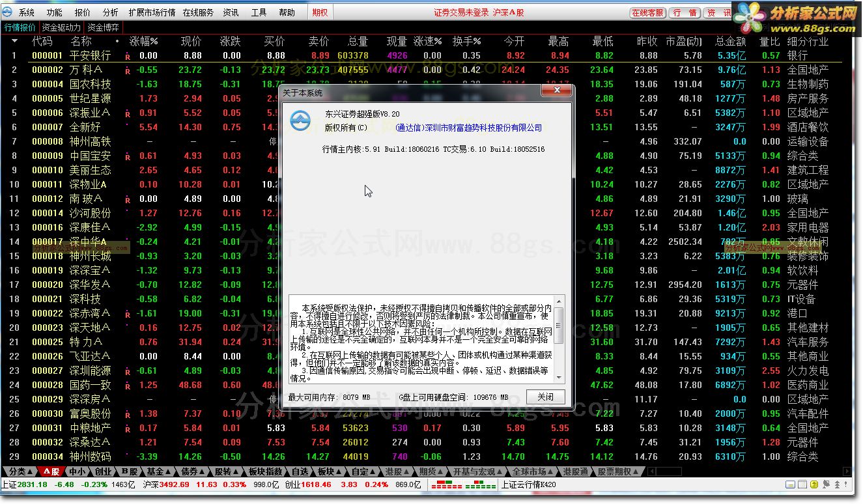This screenshot has width=863, height=504.
Task: Click the R marker in the 富奥股份 row
Action: coord(128,415)
